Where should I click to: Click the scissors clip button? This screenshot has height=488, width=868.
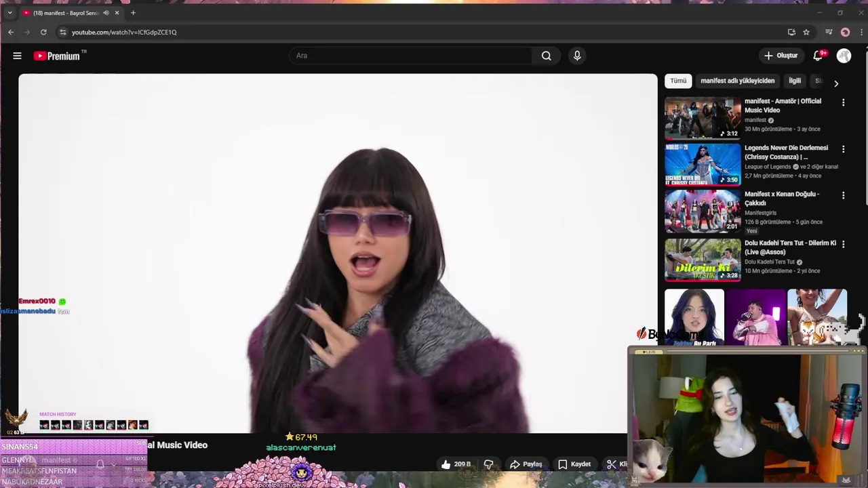click(612, 464)
